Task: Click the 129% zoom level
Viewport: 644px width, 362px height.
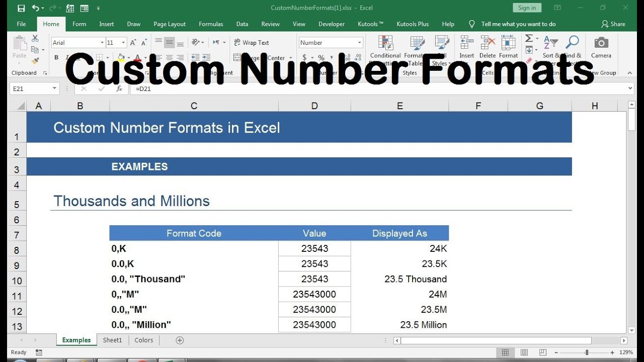Action: 626,352
